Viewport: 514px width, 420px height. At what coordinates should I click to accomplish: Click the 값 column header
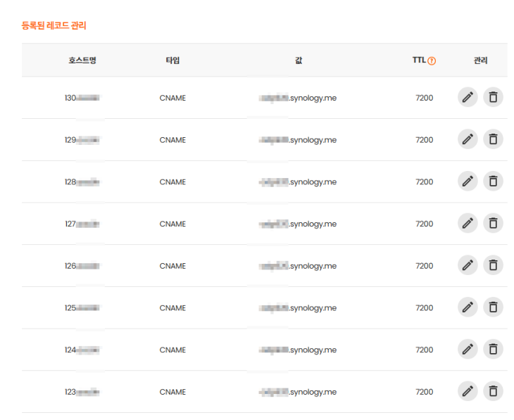(299, 61)
